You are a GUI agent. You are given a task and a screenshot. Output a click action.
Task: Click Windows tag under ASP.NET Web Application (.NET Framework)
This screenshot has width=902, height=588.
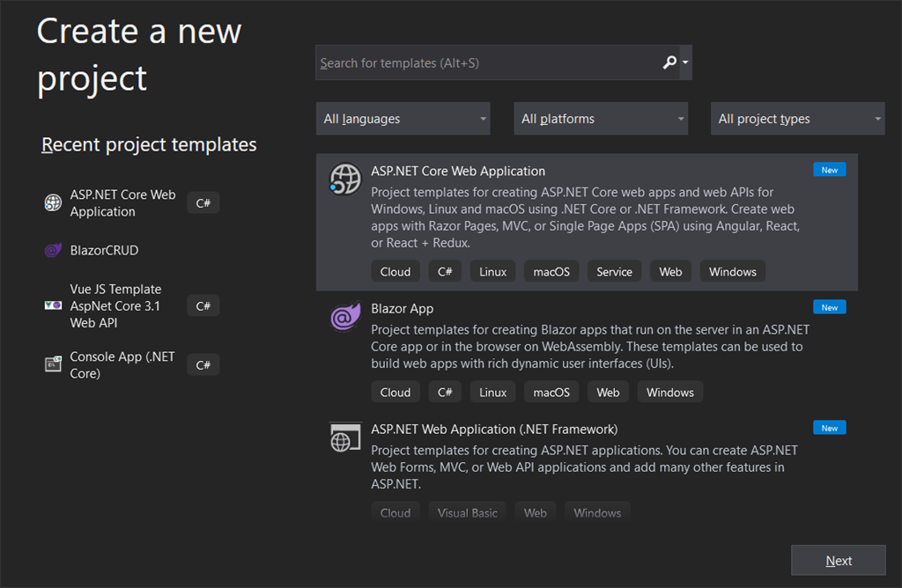click(597, 512)
